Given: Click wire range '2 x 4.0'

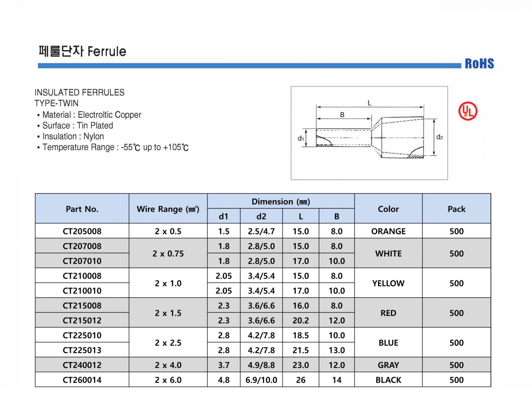Looking at the screenshot, I should coord(168,365).
